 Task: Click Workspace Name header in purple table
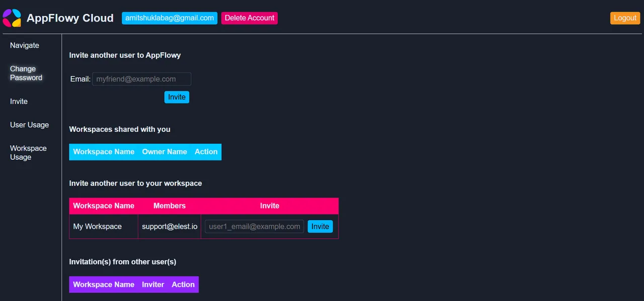coord(104,284)
